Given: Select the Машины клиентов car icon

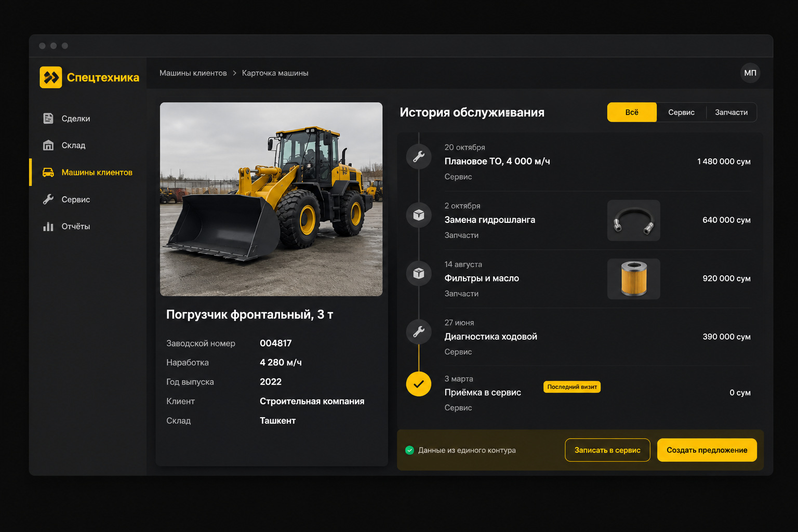Looking at the screenshot, I should tap(48, 172).
